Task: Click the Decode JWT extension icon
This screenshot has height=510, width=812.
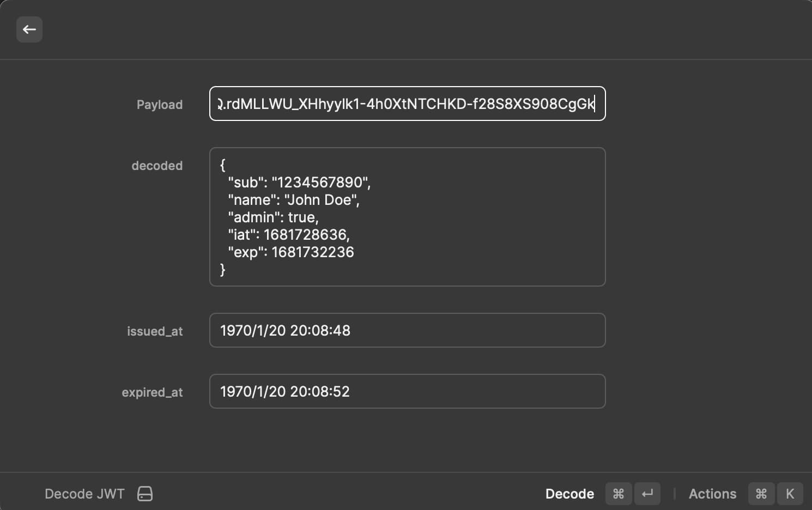Action: 145,494
